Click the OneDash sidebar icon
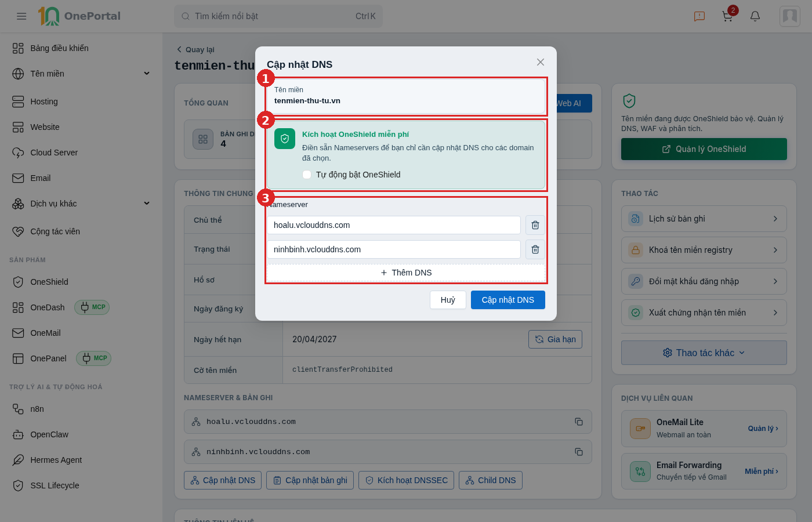Viewport: 812px width, 522px height. pos(18,307)
